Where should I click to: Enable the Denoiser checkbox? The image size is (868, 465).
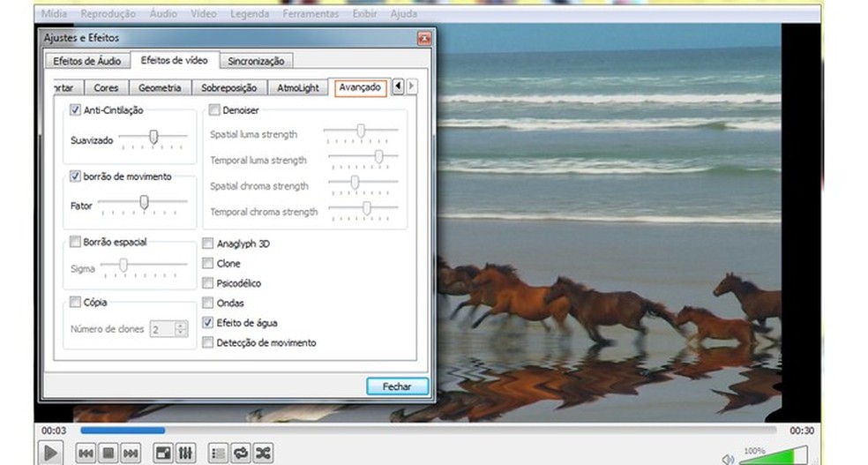pyautogui.click(x=214, y=110)
